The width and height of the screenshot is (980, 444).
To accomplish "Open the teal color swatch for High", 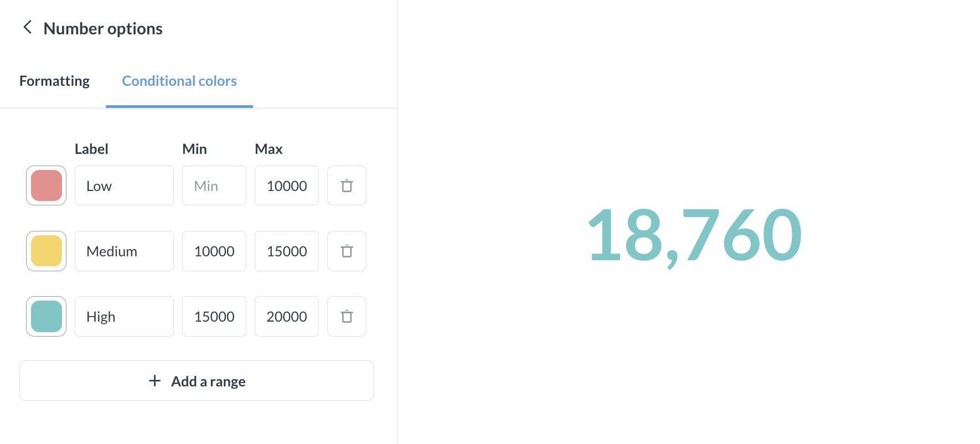I will (47, 316).
